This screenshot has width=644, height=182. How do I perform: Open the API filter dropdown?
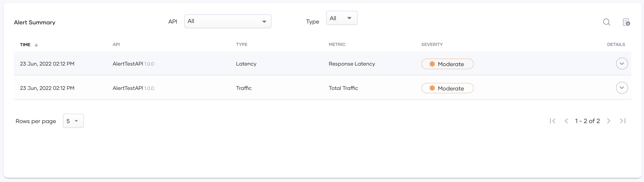(228, 21)
